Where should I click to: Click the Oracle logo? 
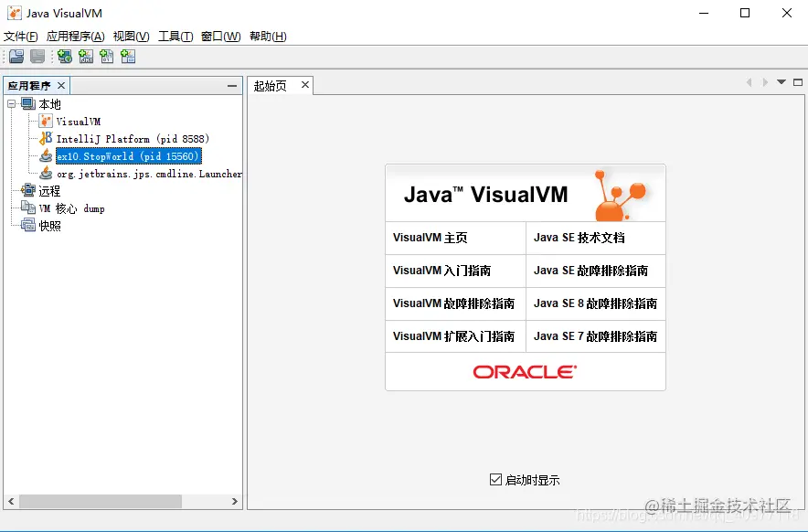click(x=525, y=372)
